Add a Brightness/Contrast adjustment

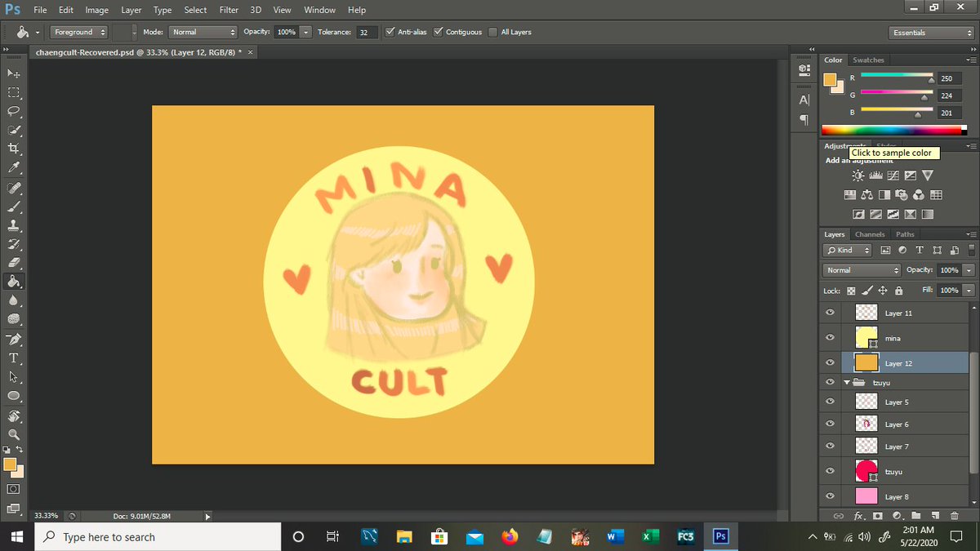tap(857, 176)
